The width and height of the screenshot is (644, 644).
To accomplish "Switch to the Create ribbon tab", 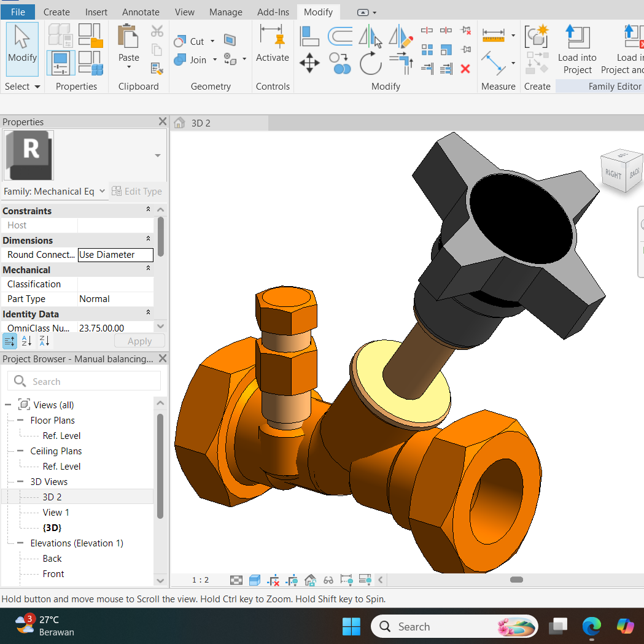I will click(x=56, y=12).
